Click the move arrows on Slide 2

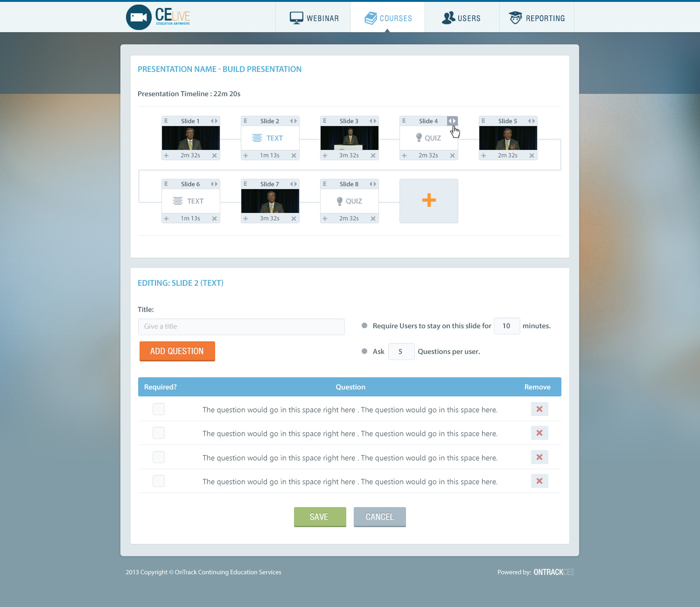(294, 121)
